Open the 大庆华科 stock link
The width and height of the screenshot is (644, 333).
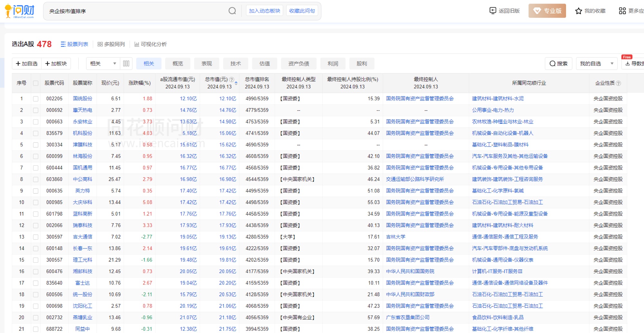tap(82, 202)
